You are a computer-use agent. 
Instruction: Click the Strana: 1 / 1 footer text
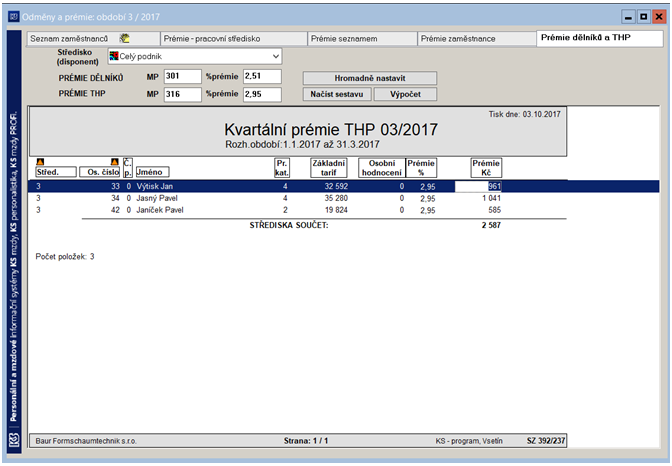point(306,441)
